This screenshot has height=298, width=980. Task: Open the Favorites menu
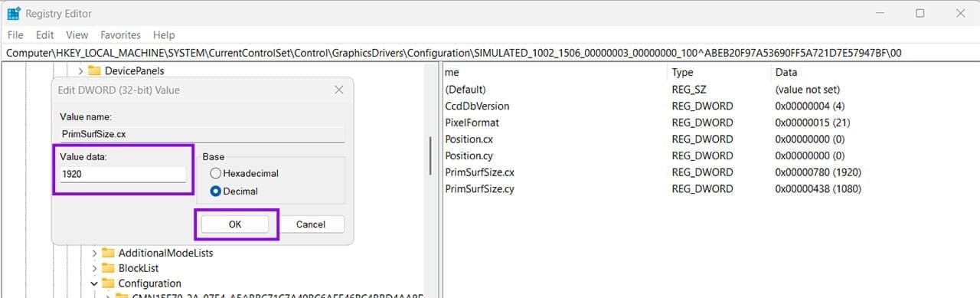click(x=121, y=35)
